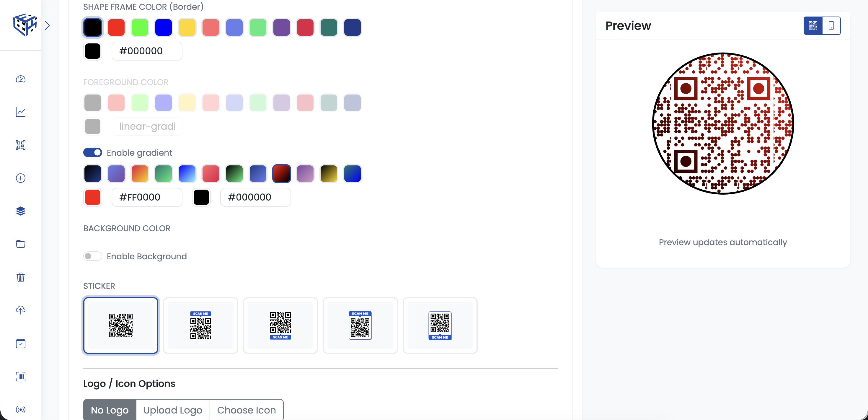This screenshot has width=868, height=420.
Task: Select the plain sticker with no label
Action: 121,325
